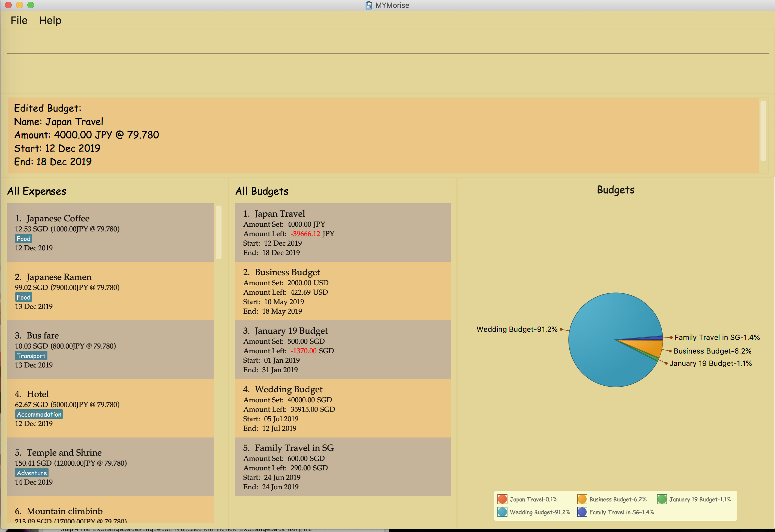The height and width of the screenshot is (532, 775).
Task: Click the orange Business Budget legend swatch
Action: click(582, 499)
